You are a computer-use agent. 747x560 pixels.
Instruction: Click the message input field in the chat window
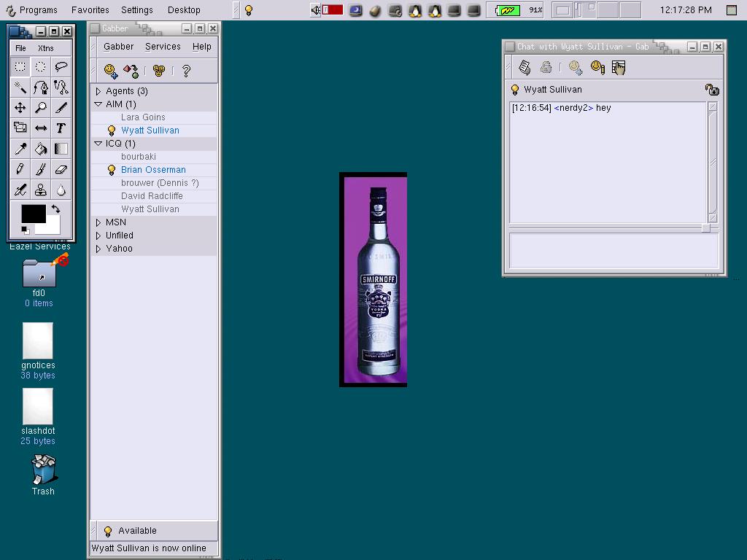[614, 251]
